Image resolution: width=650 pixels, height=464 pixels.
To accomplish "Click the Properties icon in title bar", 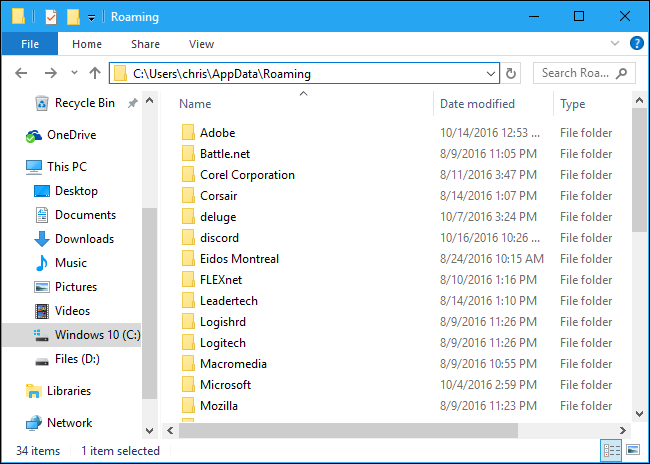I will pos(51,17).
